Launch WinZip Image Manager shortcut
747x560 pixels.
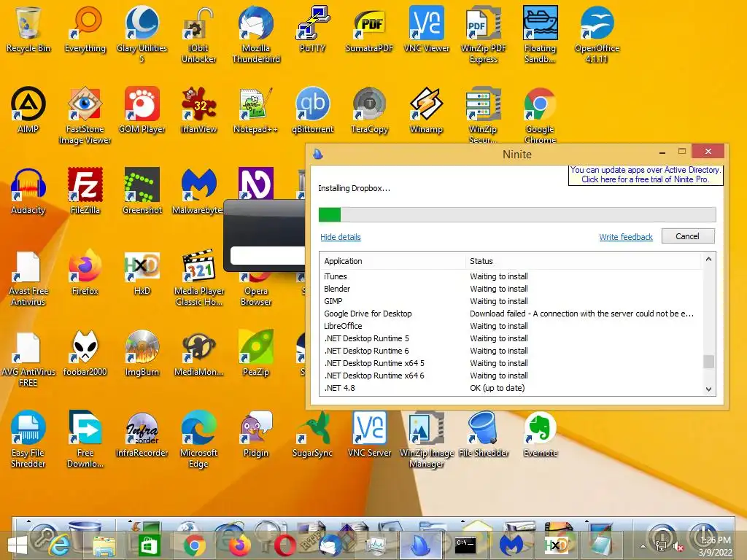coord(426,438)
